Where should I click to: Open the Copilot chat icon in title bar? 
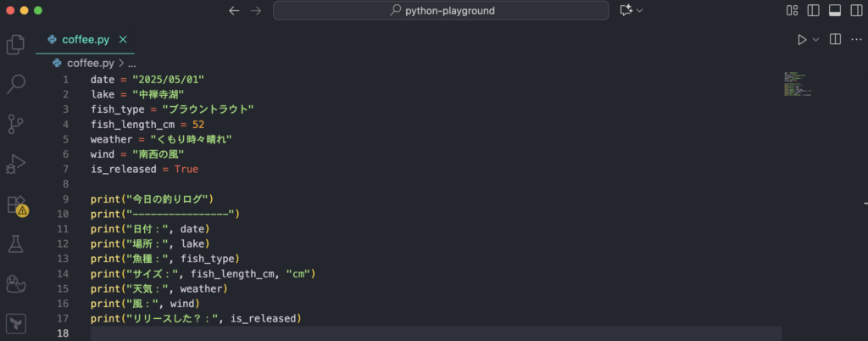(626, 10)
